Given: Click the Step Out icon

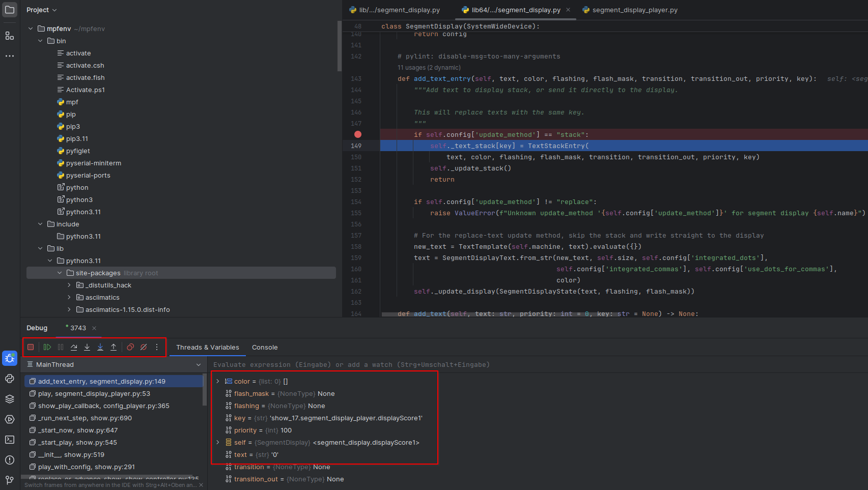Looking at the screenshot, I should [x=114, y=347].
